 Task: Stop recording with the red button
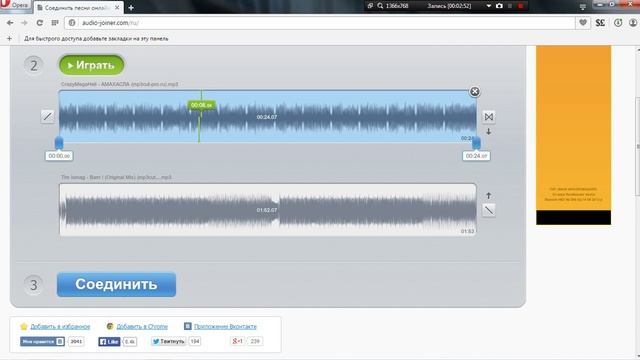(x=520, y=6)
